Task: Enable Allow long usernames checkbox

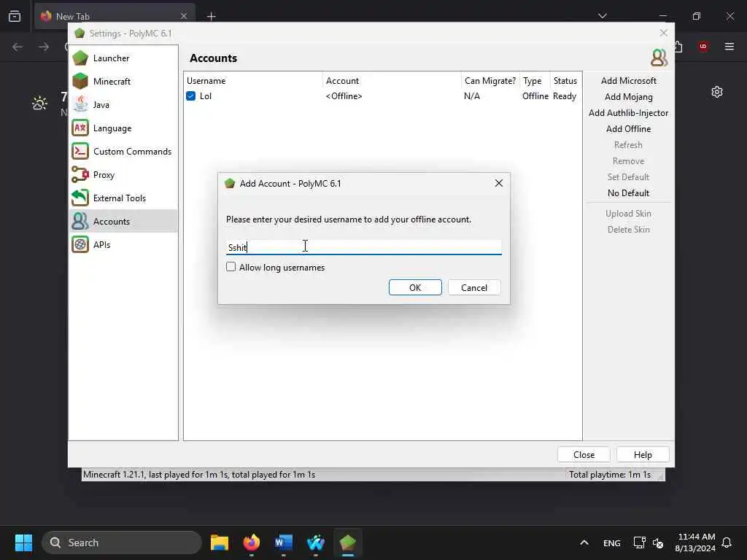Action: point(231,267)
